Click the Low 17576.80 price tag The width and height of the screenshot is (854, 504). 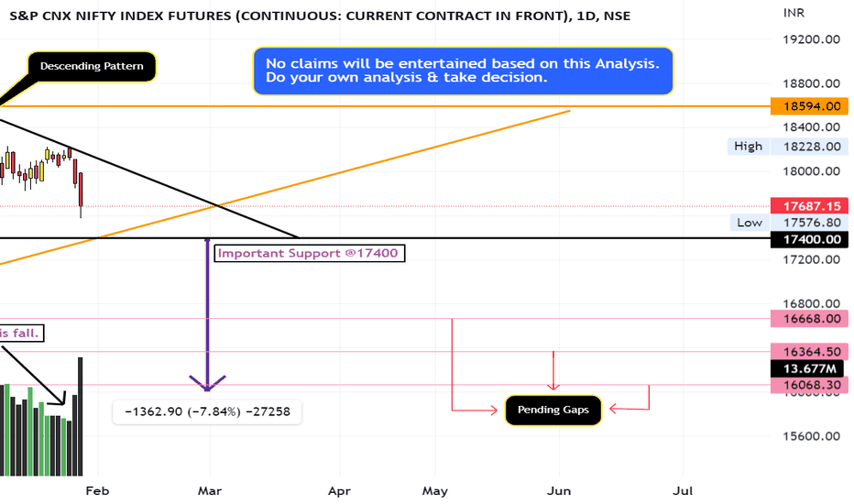click(789, 223)
